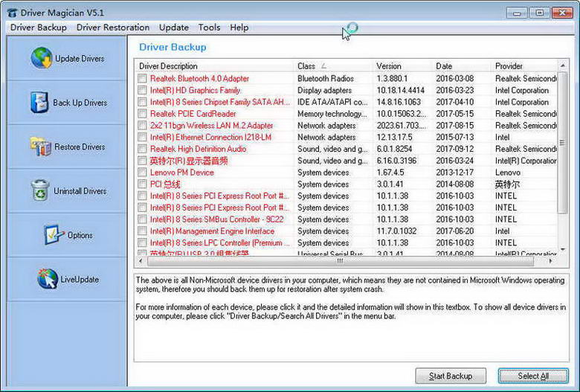
Task: Open the Driver Restoration menu
Action: pos(113,28)
